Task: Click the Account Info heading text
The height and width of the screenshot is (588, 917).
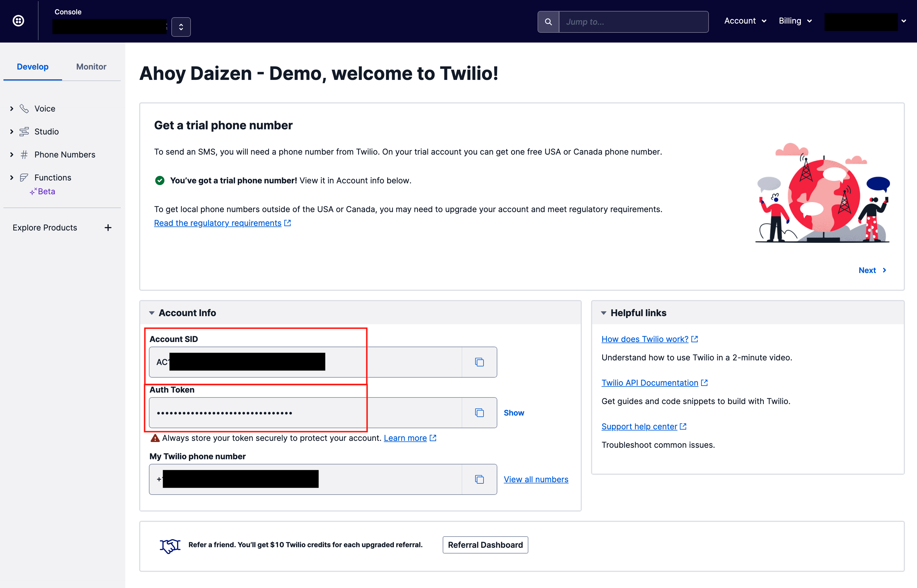Action: pos(187,313)
